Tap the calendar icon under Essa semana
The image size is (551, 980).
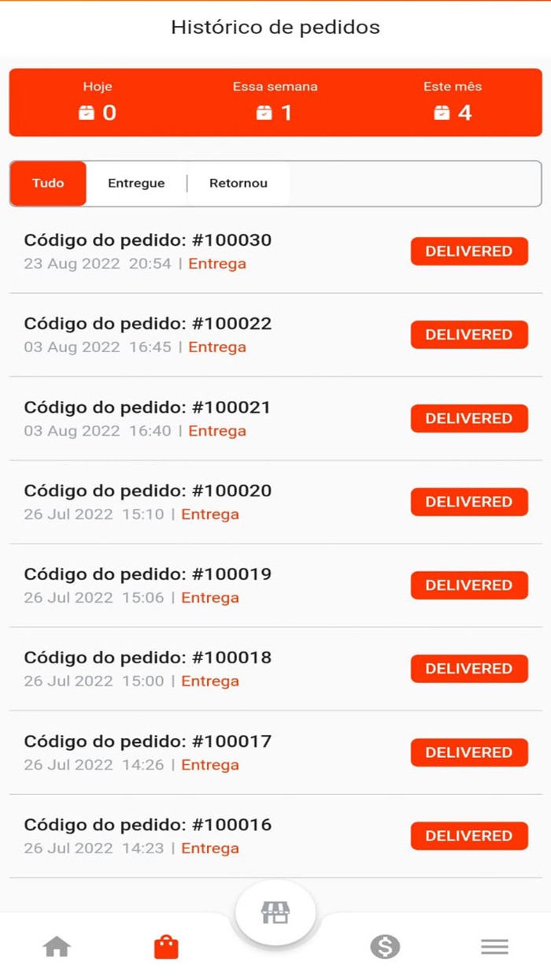pos(264,113)
